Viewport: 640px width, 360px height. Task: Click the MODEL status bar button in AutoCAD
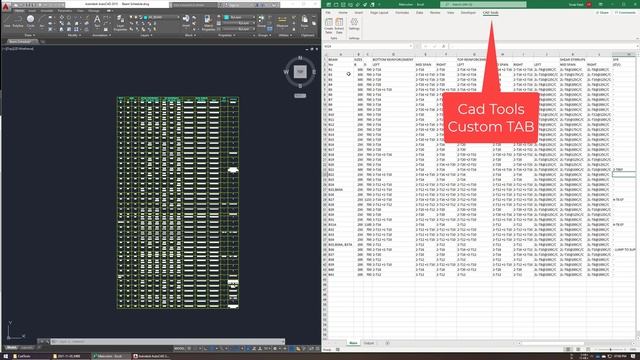tap(179, 349)
